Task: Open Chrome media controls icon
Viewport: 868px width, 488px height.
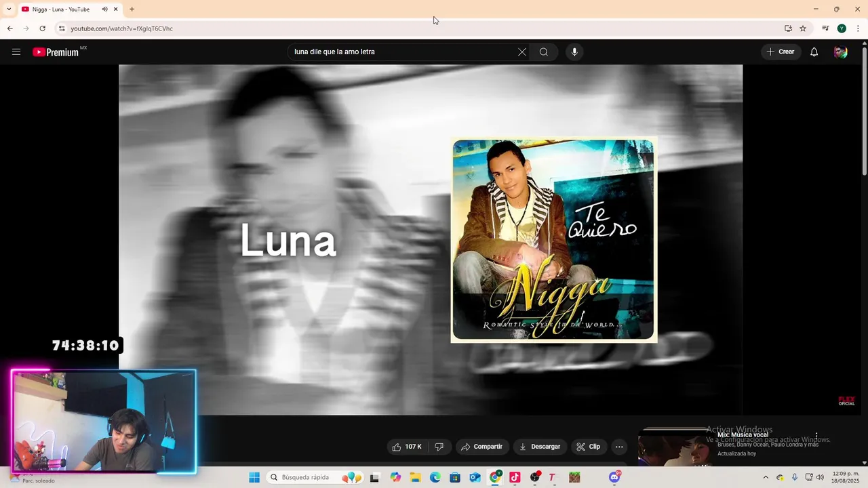Action: 825,28
